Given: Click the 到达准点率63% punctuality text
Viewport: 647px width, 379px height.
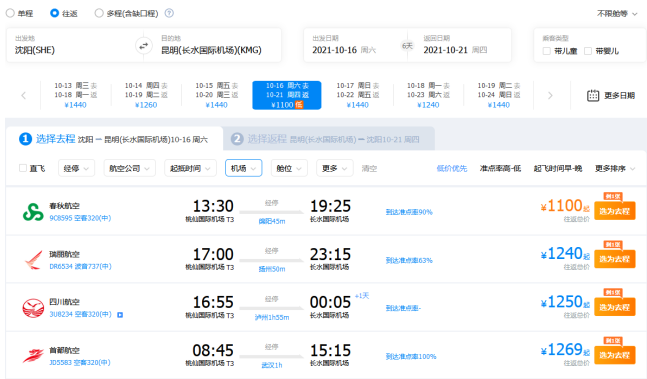Looking at the screenshot, I should [x=409, y=260].
